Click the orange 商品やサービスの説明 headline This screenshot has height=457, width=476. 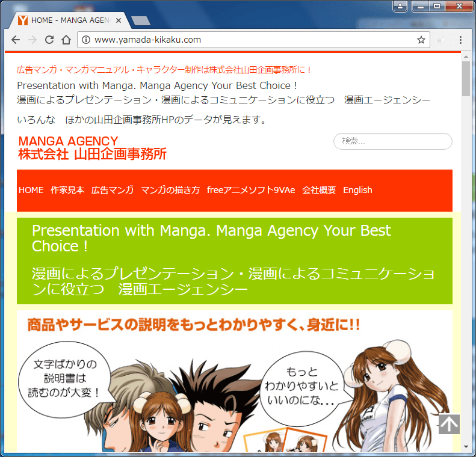(194, 325)
